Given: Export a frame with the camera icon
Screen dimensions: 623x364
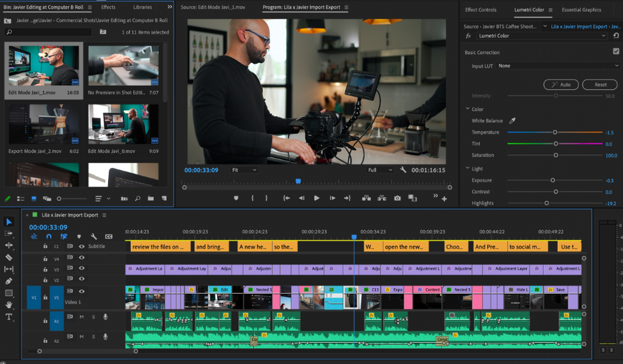Looking at the screenshot, I should coord(398,198).
